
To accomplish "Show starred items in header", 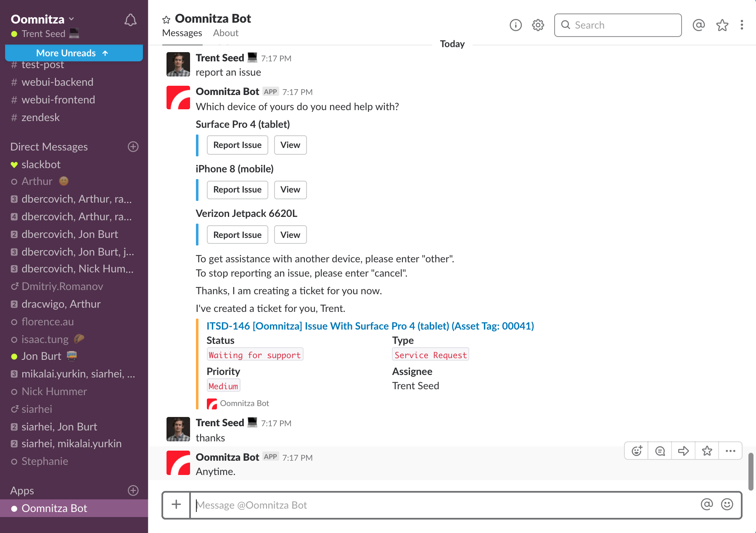I will click(x=722, y=25).
